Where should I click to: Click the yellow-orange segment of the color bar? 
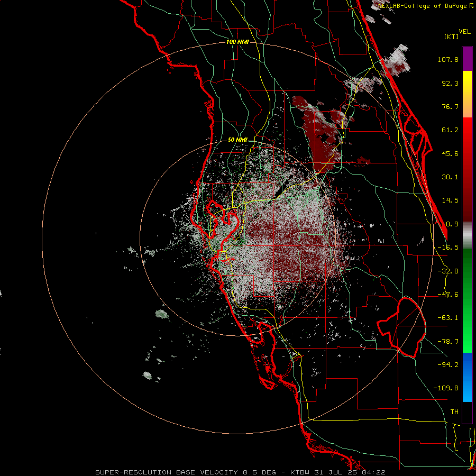(x=467, y=94)
